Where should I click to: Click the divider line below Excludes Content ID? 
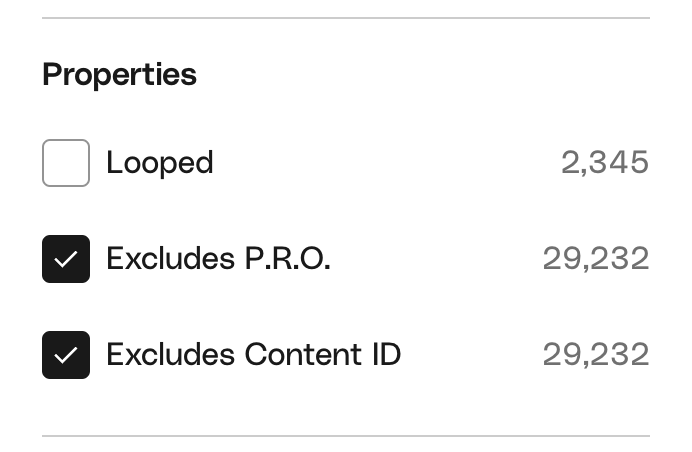click(x=346, y=436)
